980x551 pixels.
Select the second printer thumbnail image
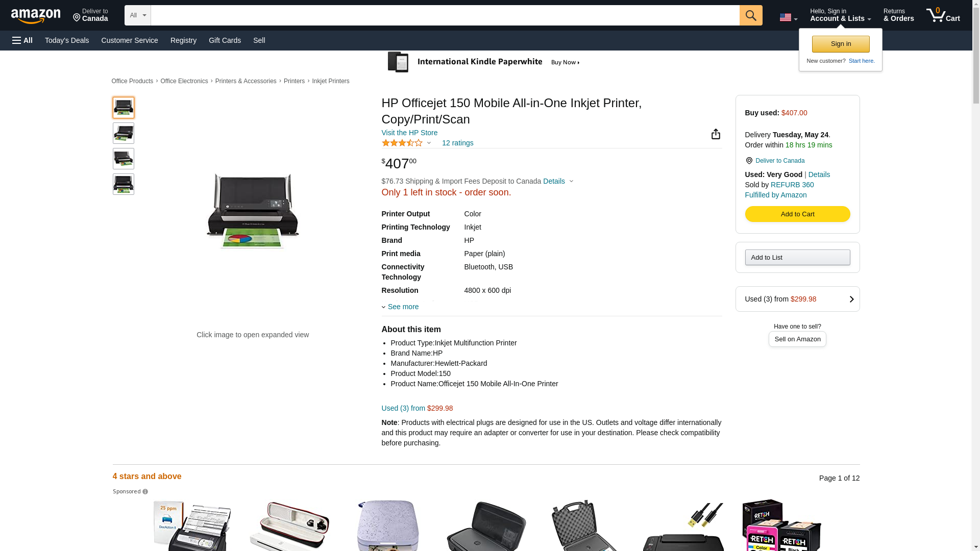coord(124,133)
